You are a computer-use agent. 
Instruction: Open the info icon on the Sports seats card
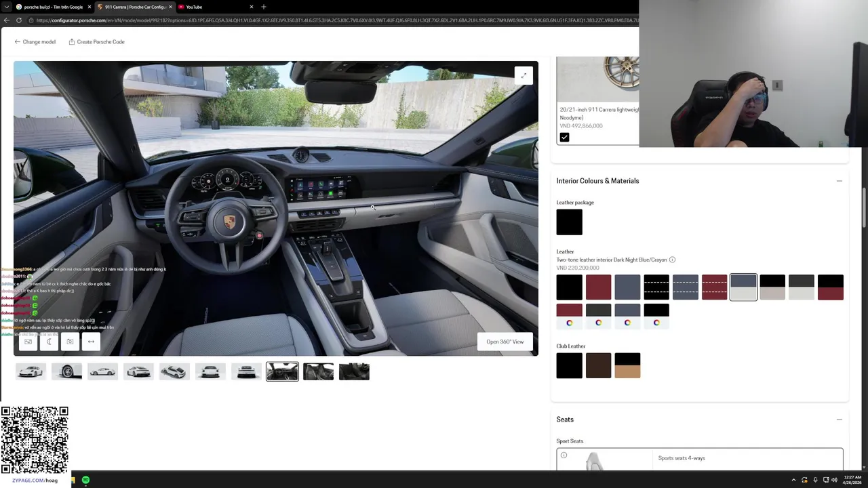[564, 455]
